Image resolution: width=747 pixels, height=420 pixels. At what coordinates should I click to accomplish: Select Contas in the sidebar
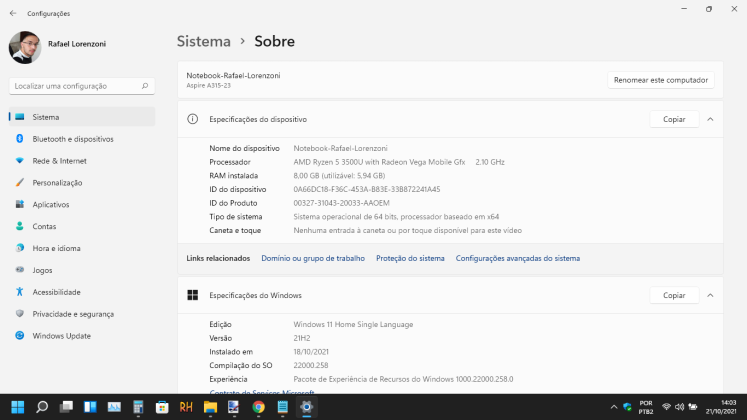pos(82,227)
